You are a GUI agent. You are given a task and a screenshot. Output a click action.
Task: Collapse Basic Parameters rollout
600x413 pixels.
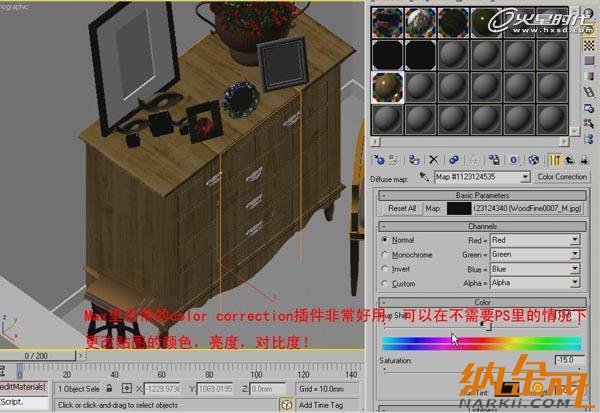pos(482,195)
